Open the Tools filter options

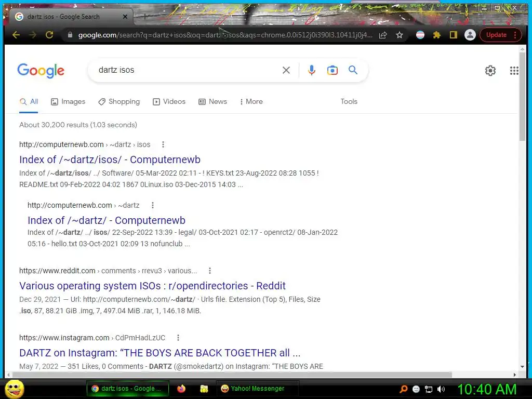point(349,101)
